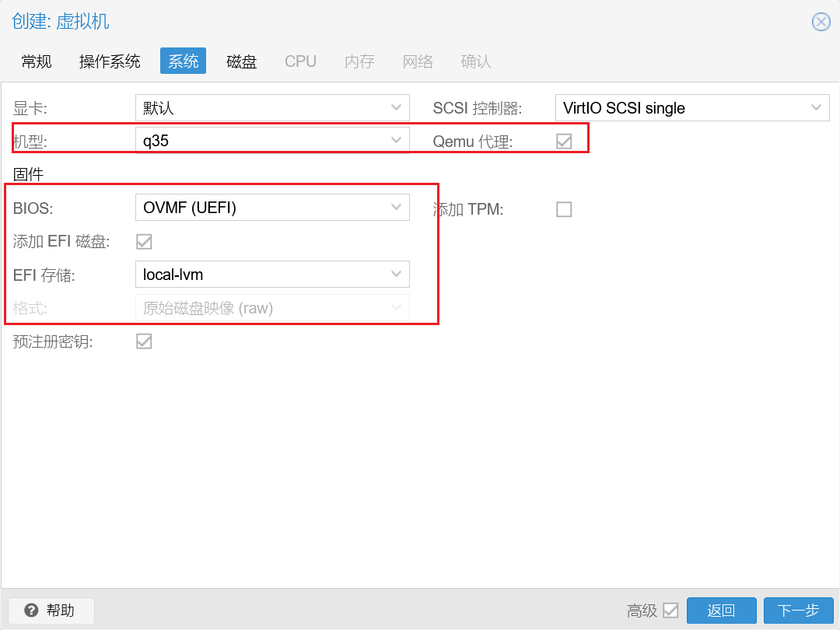The height and width of the screenshot is (630, 840).
Task: Toggle the 高级 advanced checkbox
Action: [x=670, y=611]
